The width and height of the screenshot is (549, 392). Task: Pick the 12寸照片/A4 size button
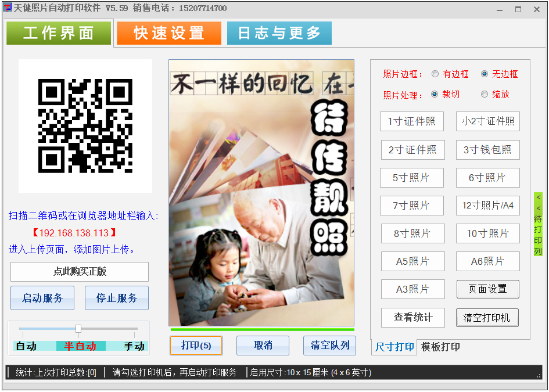pos(488,206)
